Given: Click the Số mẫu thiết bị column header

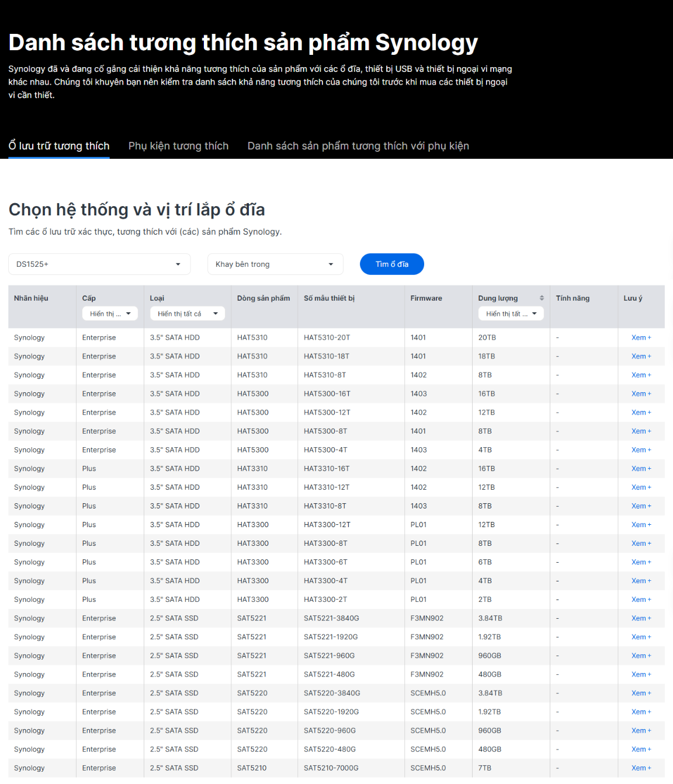Looking at the screenshot, I should [329, 298].
